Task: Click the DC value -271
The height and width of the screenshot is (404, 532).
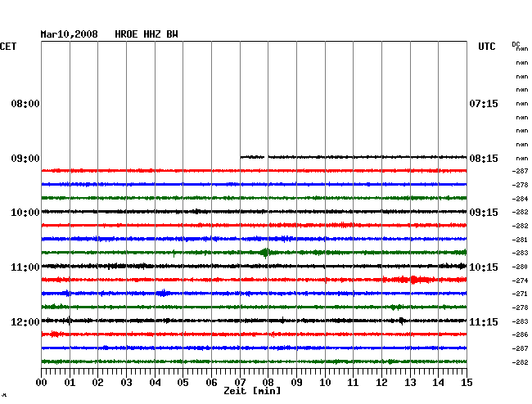Action: (x=520, y=294)
